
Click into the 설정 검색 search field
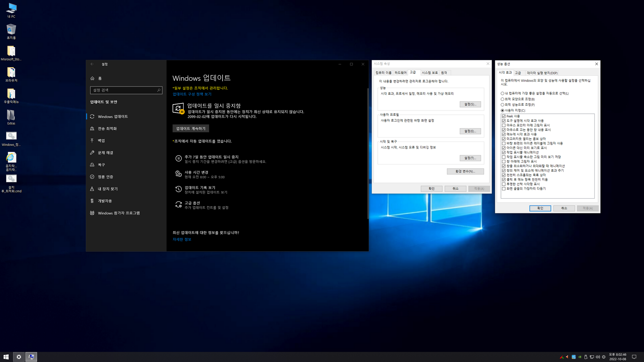point(126,90)
